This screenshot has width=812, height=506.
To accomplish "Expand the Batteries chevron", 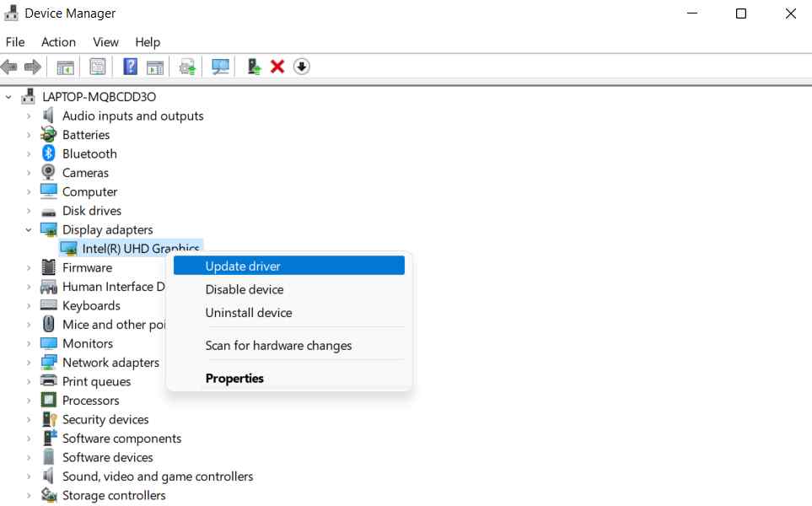I will [x=29, y=135].
